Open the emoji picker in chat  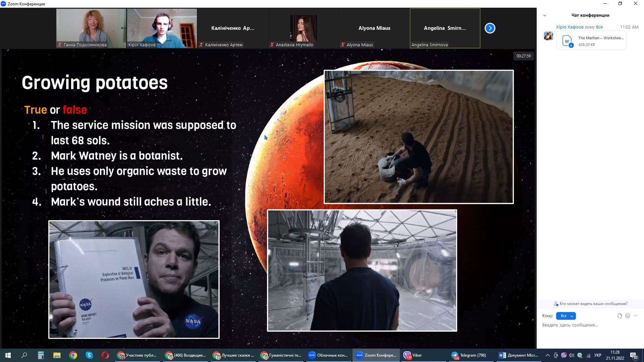(628, 316)
